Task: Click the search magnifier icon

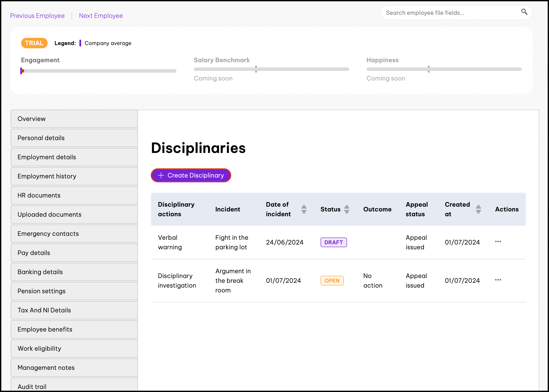Action: pos(524,12)
